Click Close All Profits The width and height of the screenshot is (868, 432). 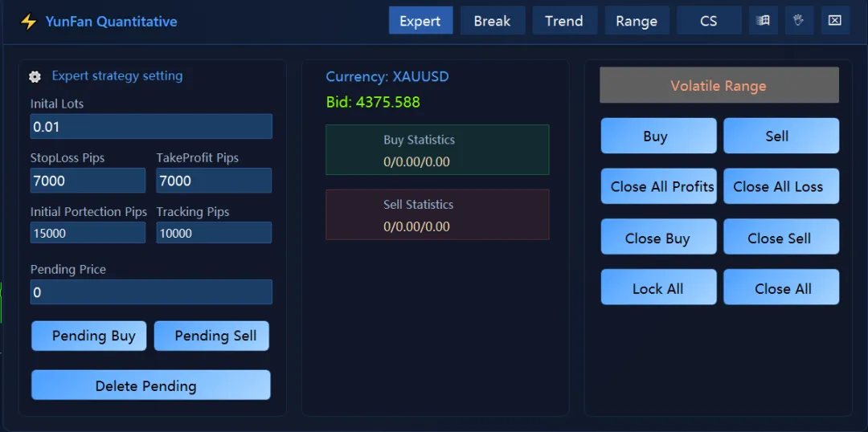tap(659, 186)
